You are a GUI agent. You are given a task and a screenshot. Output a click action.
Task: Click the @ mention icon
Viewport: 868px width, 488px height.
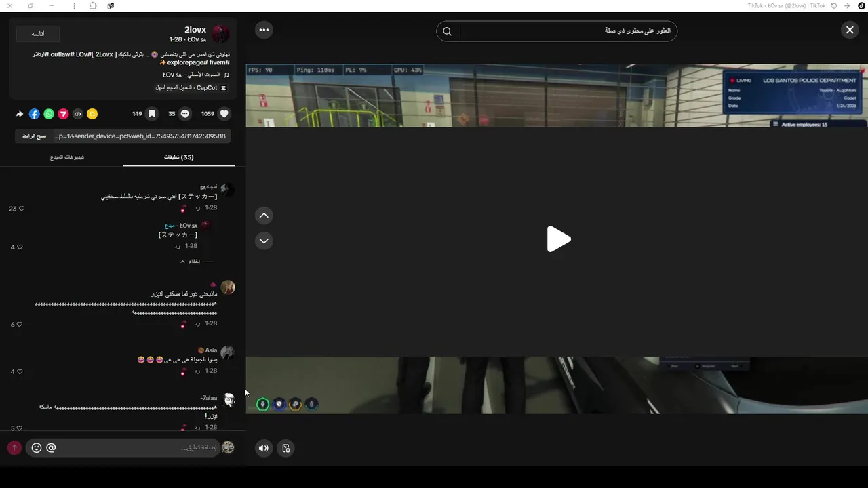[51, 448]
